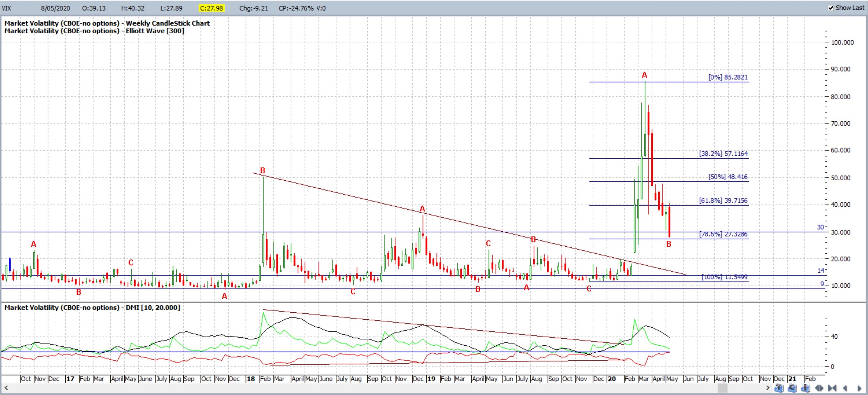Screen dimensions: 868x395
Task: Click the [61.8%] 39.7156 Fibonacci label
Action: pyautogui.click(x=724, y=200)
